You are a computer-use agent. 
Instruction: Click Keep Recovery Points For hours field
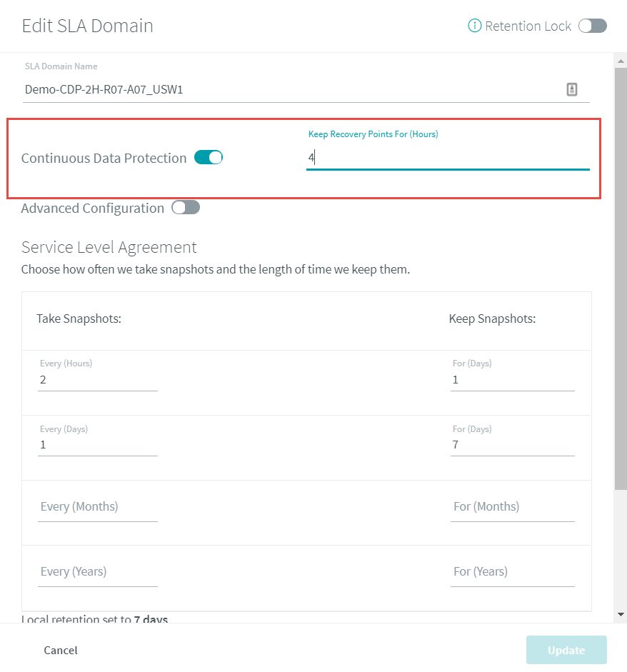point(448,158)
